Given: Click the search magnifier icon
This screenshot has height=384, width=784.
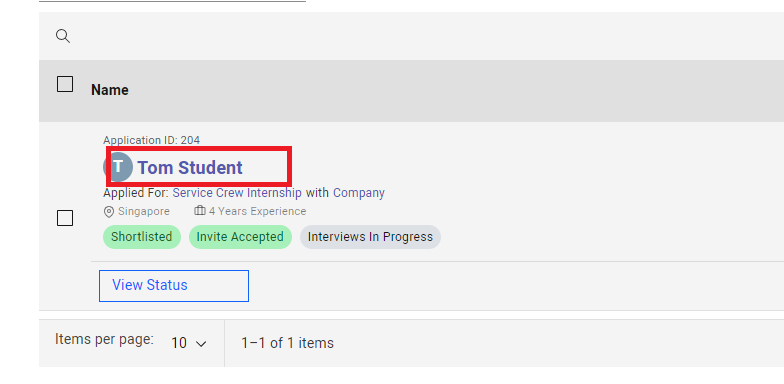Looking at the screenshot, I should tap(63, 36).
